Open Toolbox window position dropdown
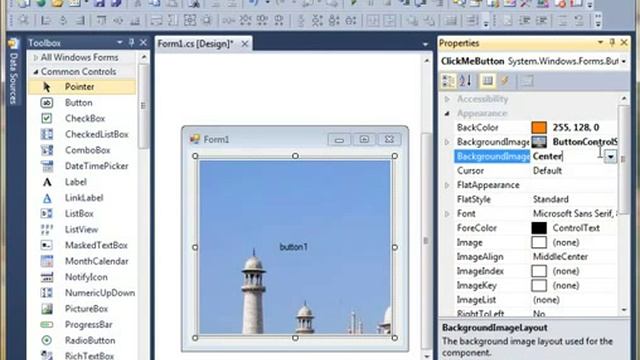The image size is (640, 360). tap(119, 42)
